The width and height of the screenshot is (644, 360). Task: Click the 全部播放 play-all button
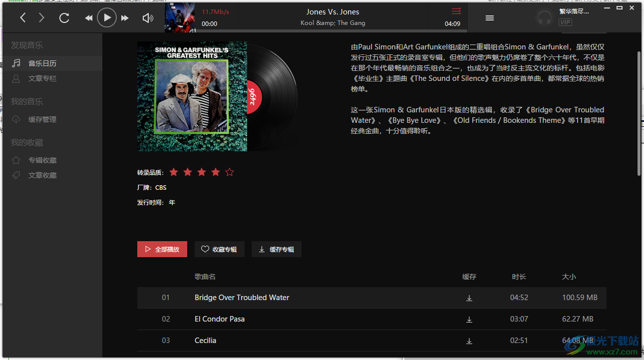[x=162, y=249]
